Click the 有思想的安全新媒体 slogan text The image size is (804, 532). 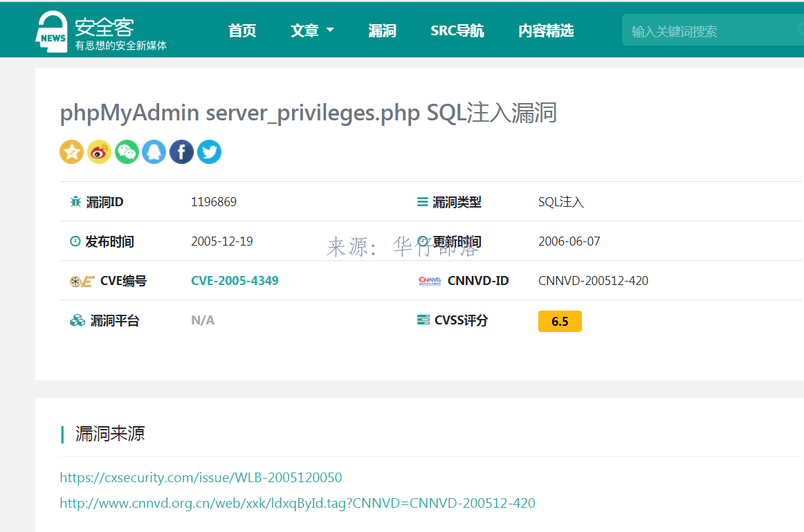121,46
